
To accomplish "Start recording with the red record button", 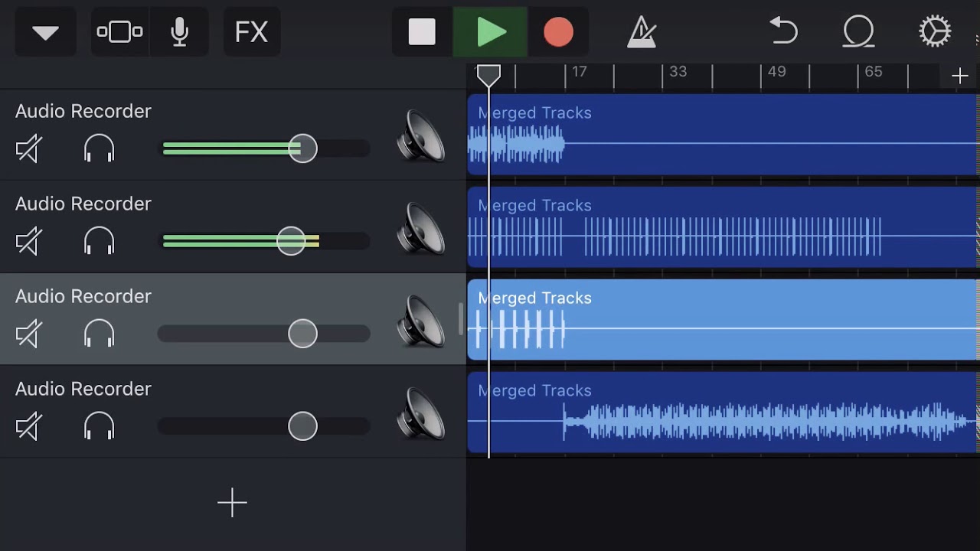I will point(558,32).
